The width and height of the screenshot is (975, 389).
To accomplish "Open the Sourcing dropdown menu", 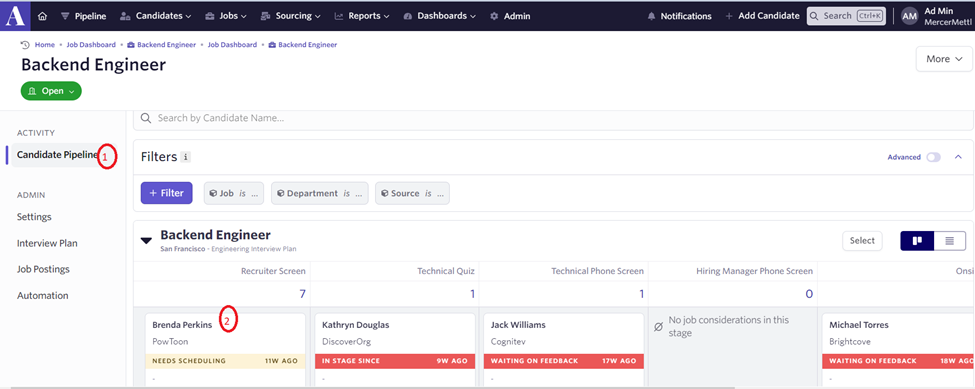I will (x=290, y=16).
